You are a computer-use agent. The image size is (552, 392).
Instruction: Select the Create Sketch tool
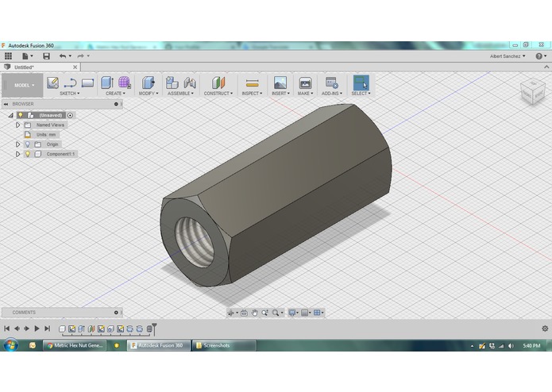52,83
